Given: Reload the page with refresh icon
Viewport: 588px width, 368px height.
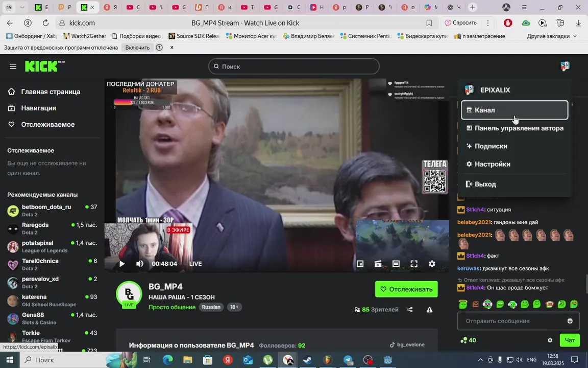Looking at the screenshot, I should (45, 23).
